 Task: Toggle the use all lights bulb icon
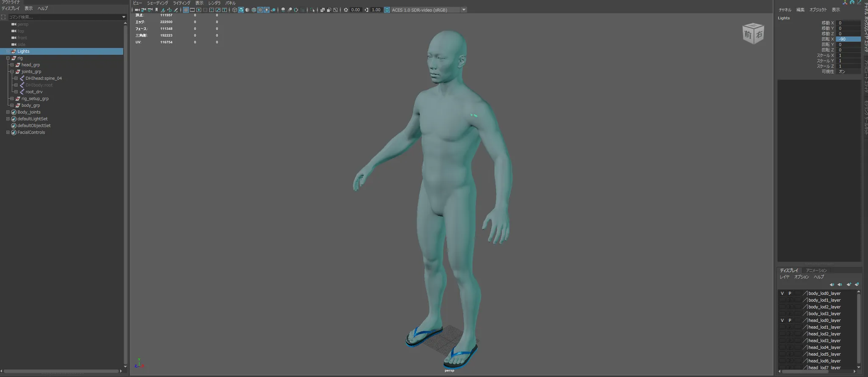coord(267,10)
